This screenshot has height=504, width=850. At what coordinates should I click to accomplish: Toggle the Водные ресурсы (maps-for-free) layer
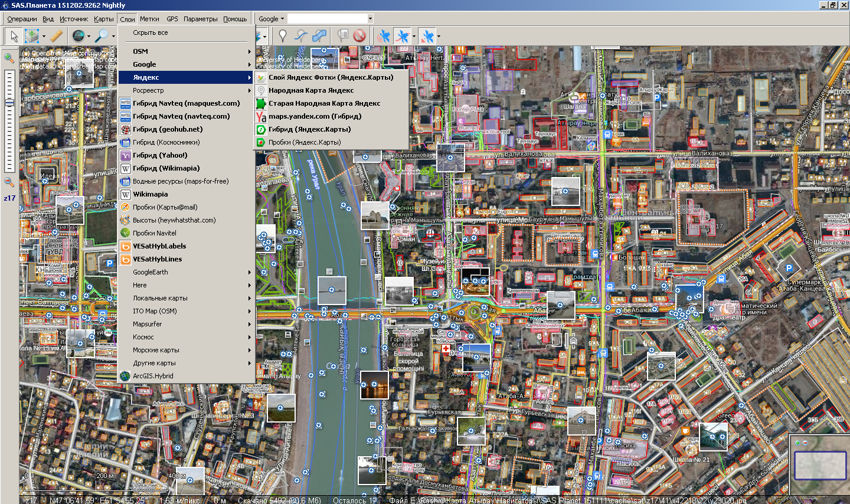pos(186,181)
